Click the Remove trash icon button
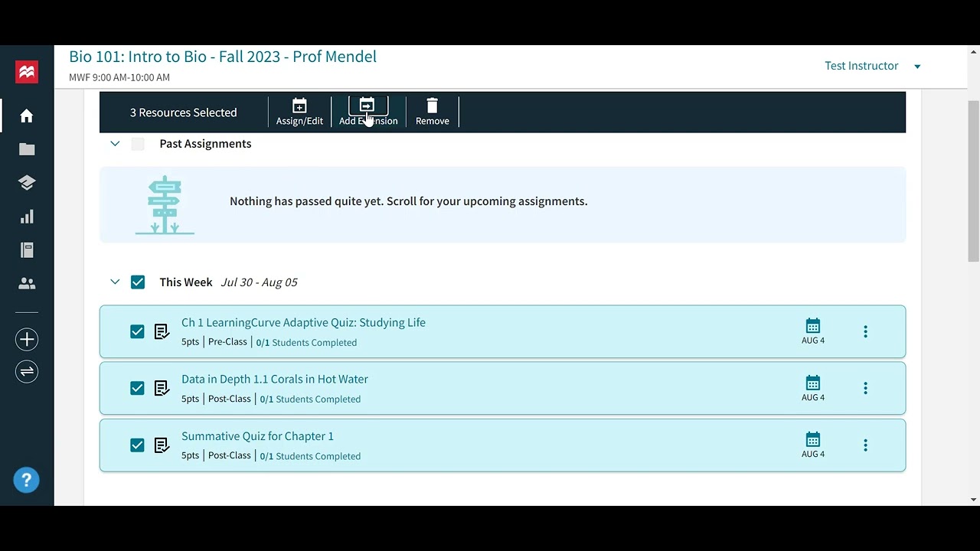The height and width of the screenshot is (551, 980). pyautogui.click(x=433, y=112)
